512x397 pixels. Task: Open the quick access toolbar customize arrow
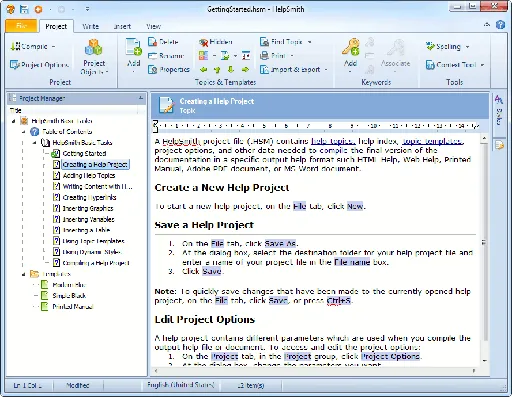[87, 9]
